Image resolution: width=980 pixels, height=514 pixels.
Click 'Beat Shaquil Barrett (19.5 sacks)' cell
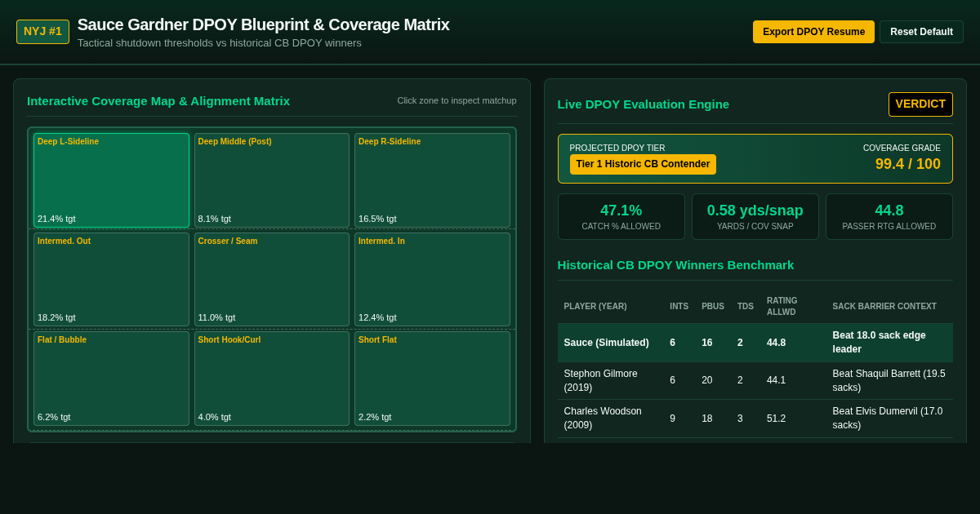coord(889,380)
